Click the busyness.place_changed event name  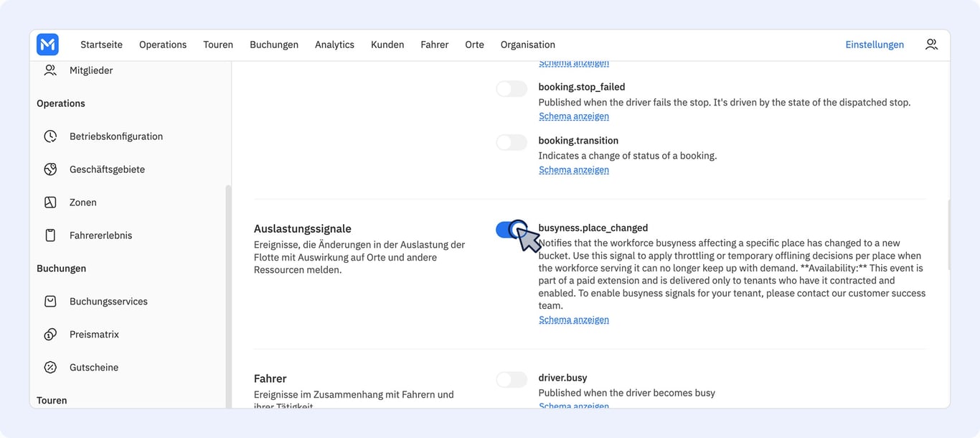[x=593, y=228]
